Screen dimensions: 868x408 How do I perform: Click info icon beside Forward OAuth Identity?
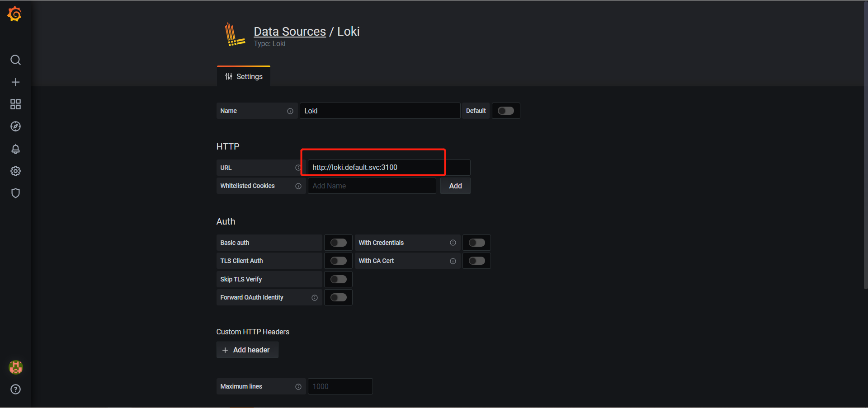coord(315,298)
